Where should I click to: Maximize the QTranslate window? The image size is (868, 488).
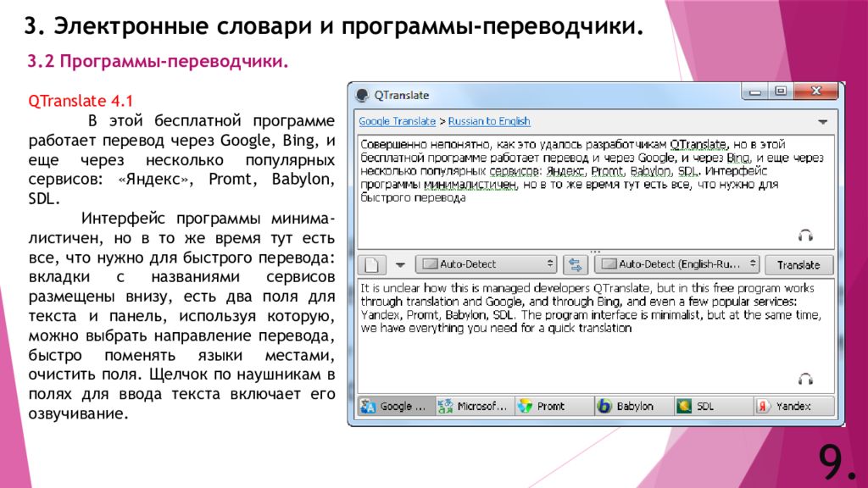tap(781, 91)
